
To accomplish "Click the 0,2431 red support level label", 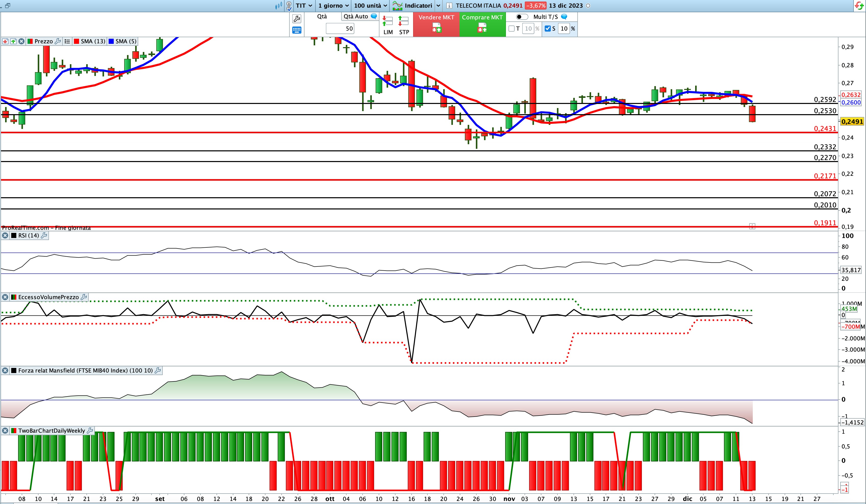I will tap(825, 129).
